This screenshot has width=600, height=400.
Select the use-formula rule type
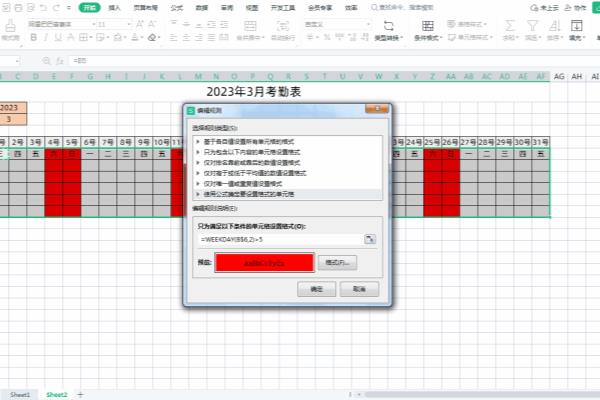[x=287, y=194]
